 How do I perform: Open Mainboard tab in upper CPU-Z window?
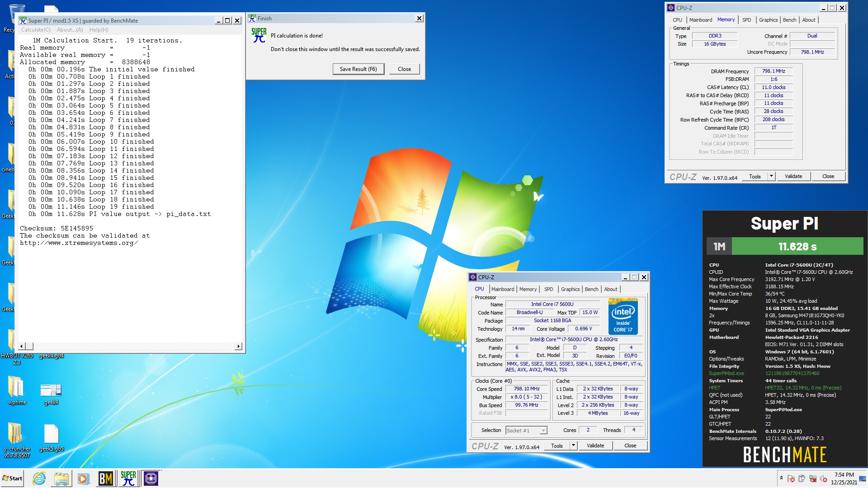tap(700, 20)
